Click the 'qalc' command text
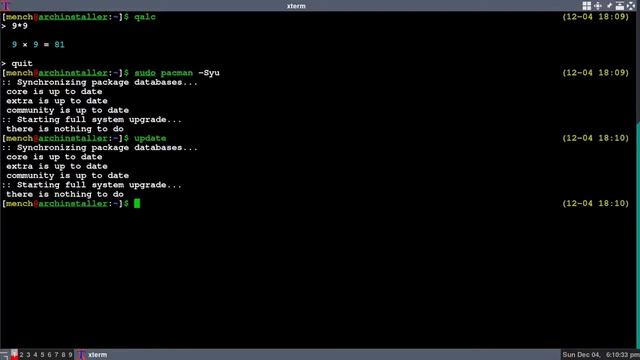This screenshot has height=360, width=640. (x=145, y=17)
